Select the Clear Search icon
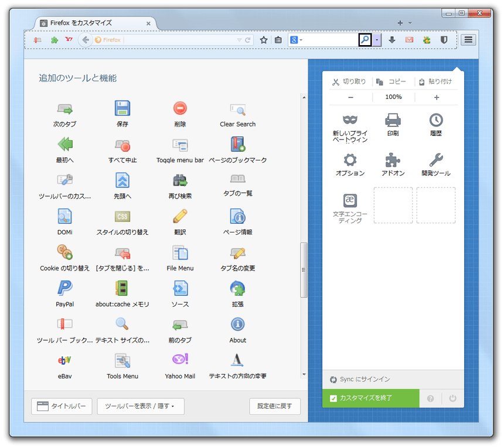Screen dimensions: 504x448 pyautogui.click(x=238, y=109)
